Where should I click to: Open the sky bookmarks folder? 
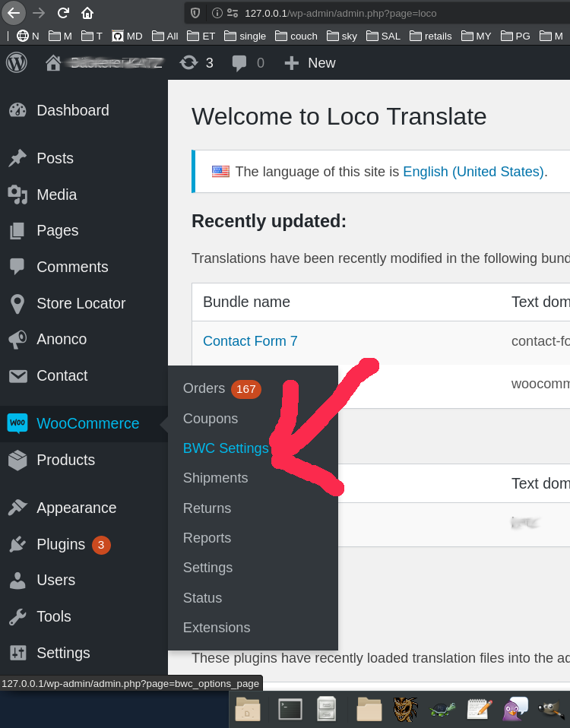[x=342, y=36]
